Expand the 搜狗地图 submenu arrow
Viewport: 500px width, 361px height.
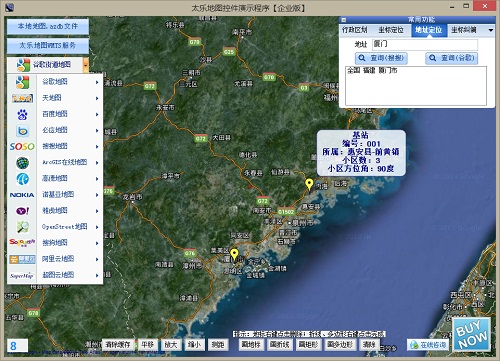point(97,243)
